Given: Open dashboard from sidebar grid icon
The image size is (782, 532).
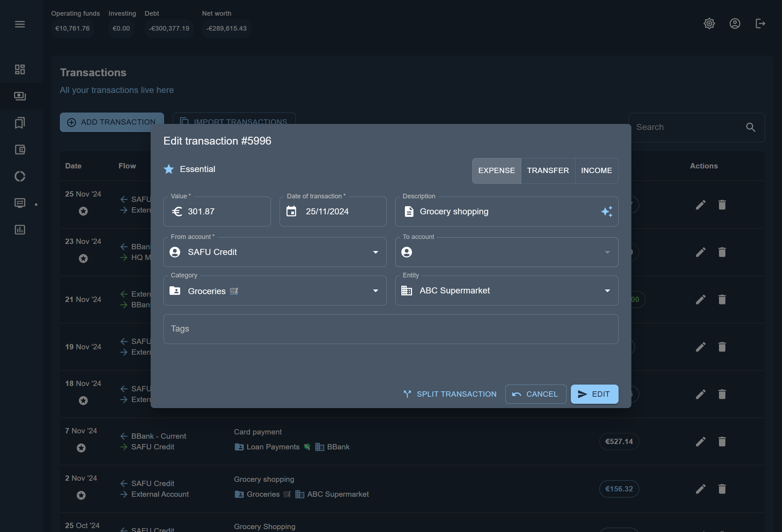Looking at the screenshot, I should [20, 69].
